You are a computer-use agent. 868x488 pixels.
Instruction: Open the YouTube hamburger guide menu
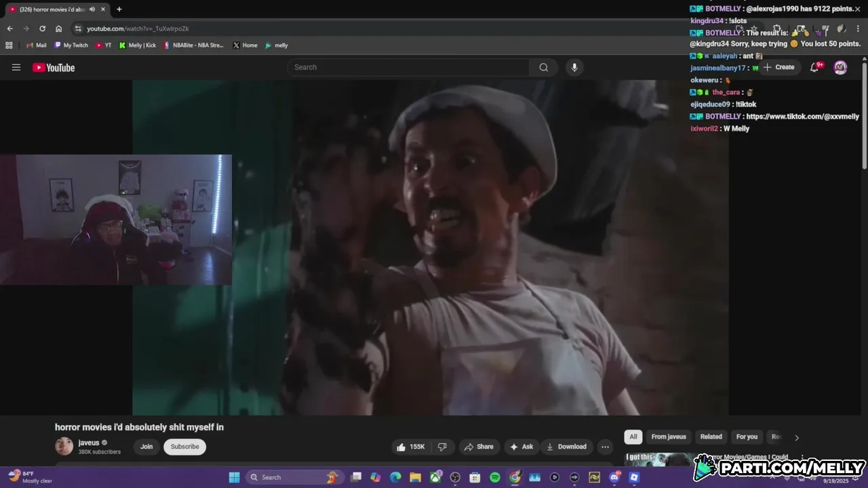tap(16, 67)
